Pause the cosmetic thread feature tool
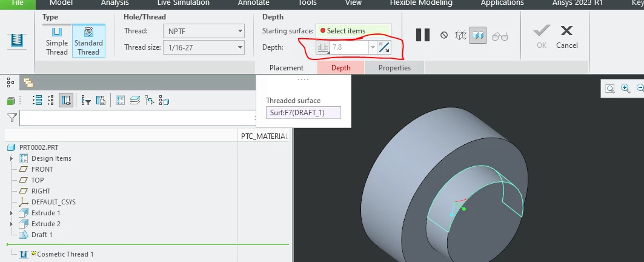 coord(423,35)
